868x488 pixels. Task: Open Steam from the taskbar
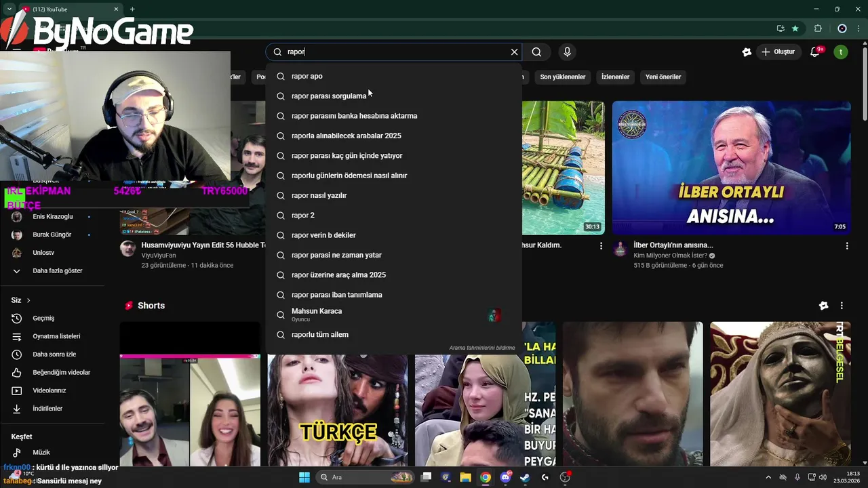tap(525, 477)
